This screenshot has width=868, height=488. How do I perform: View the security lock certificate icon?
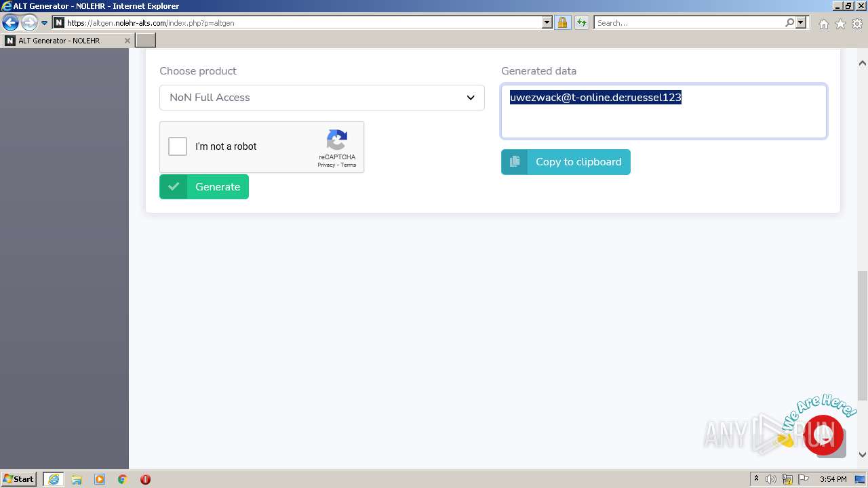tap(562, 22)
